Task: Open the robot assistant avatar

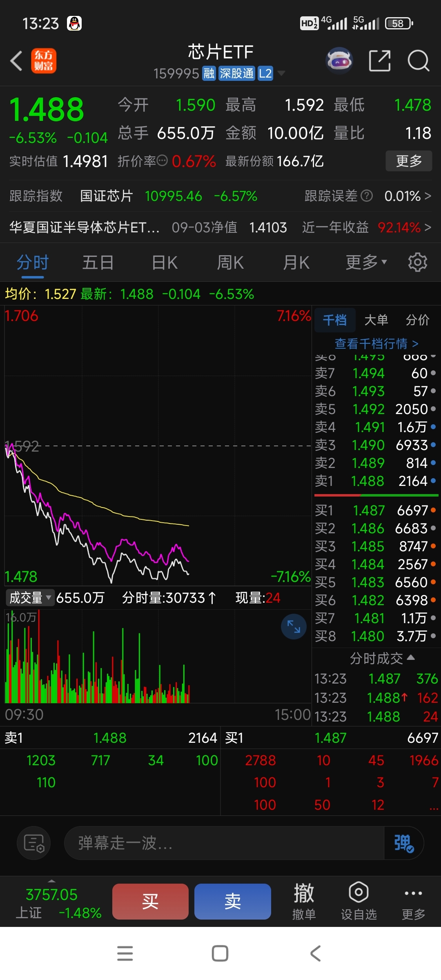Action: (x=339, y=61)
